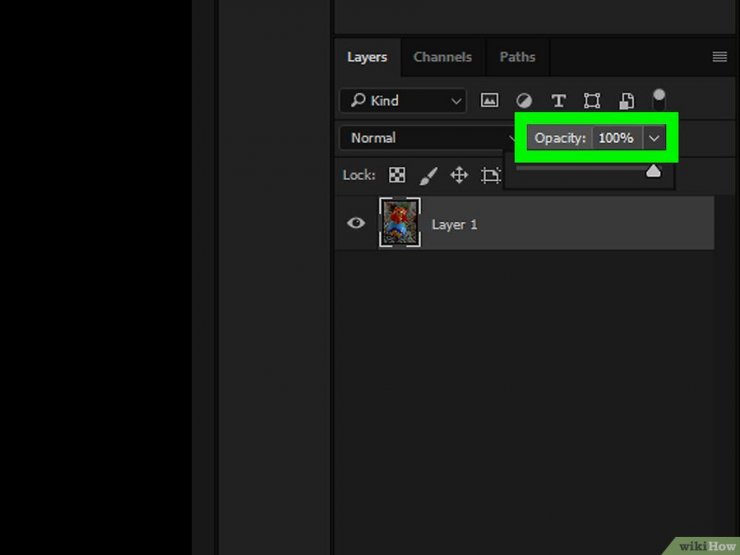
Task: Click the opacity slider handle
Action: (x=653, y=171)
